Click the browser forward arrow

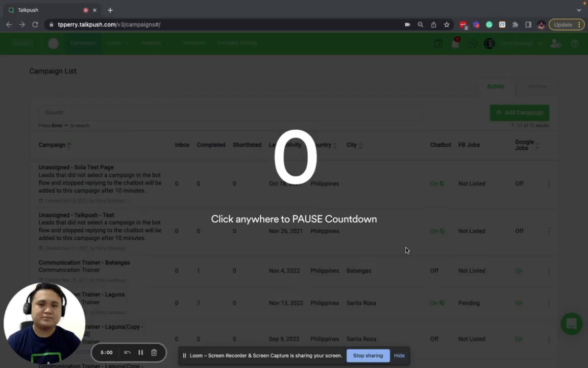(22, 25)
